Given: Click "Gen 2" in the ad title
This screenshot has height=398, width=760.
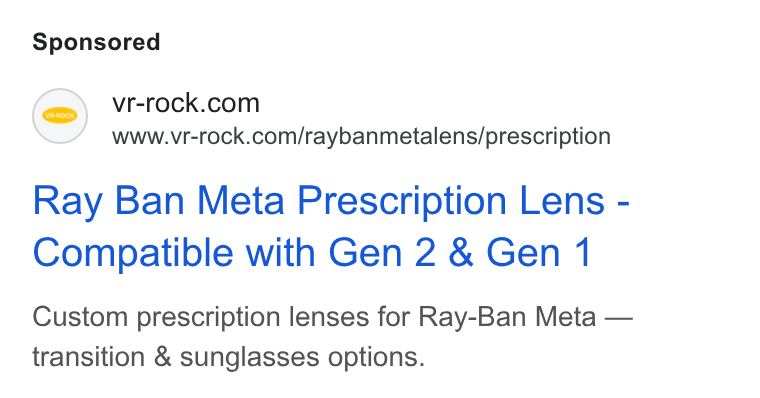Looking at the screenshot, I should (x=382, y=252).
